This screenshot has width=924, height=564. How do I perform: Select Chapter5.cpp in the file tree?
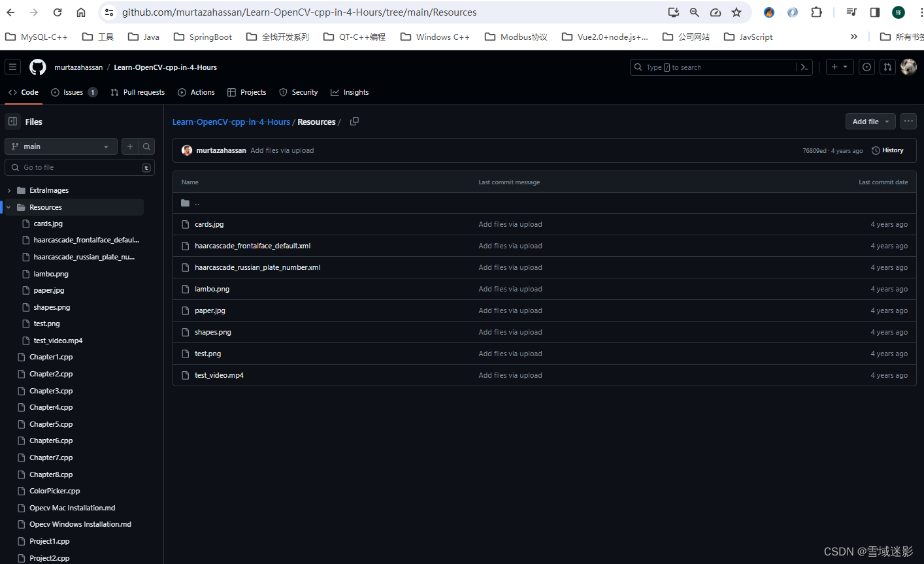51,424
